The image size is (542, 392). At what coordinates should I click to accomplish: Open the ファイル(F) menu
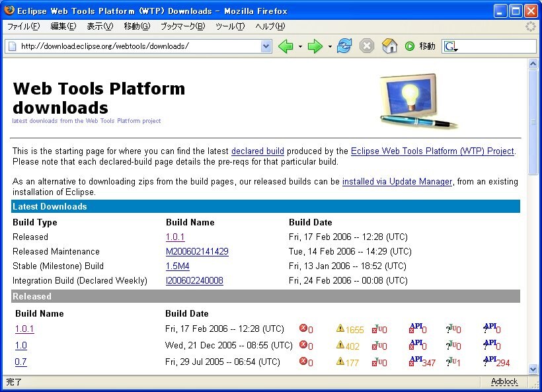pyautogui.click(x=24, y=26)
